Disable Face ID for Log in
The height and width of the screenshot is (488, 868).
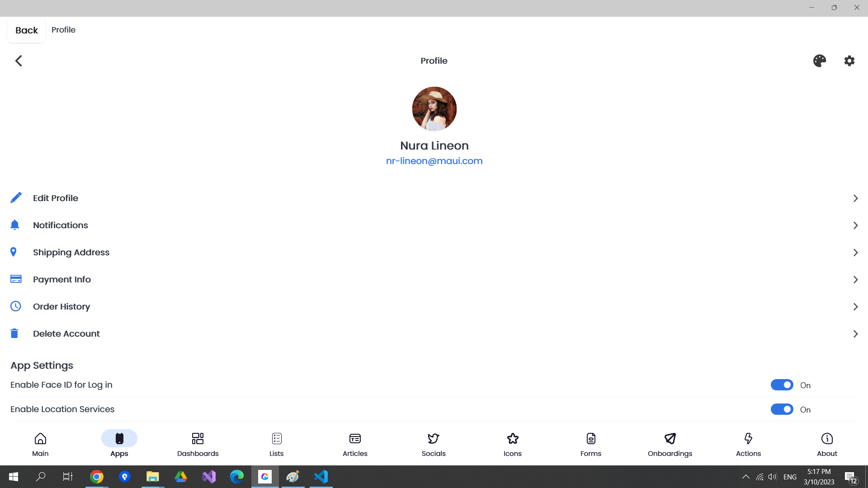click(782, 385)
